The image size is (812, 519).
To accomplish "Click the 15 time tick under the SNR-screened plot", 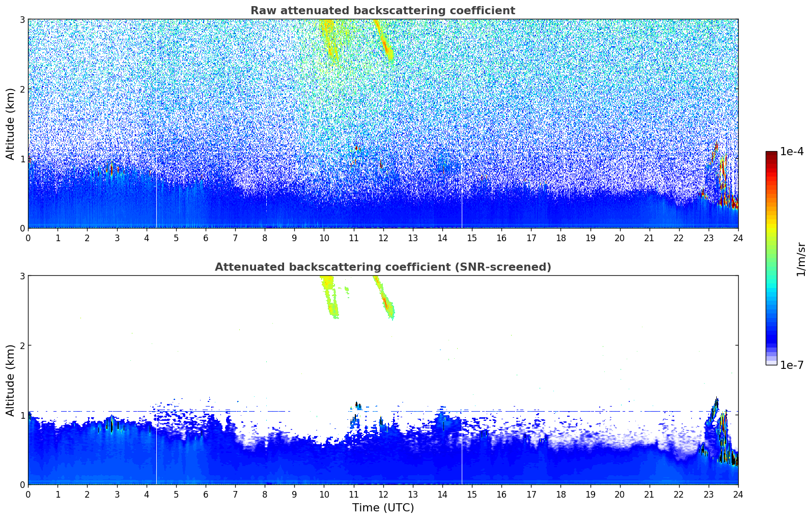I will pyautogui.click(x=472, y=494).
